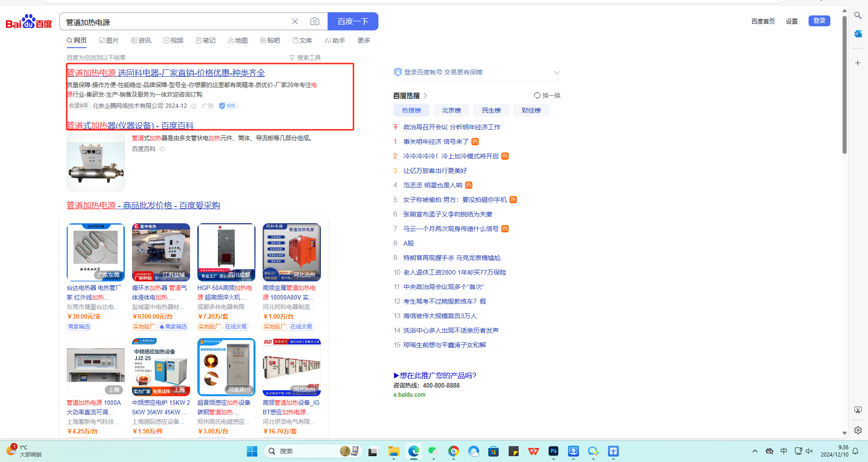Open the 循环水加热器 product image
Viewport: 868px width, 462px height.
tap(161, 252)
